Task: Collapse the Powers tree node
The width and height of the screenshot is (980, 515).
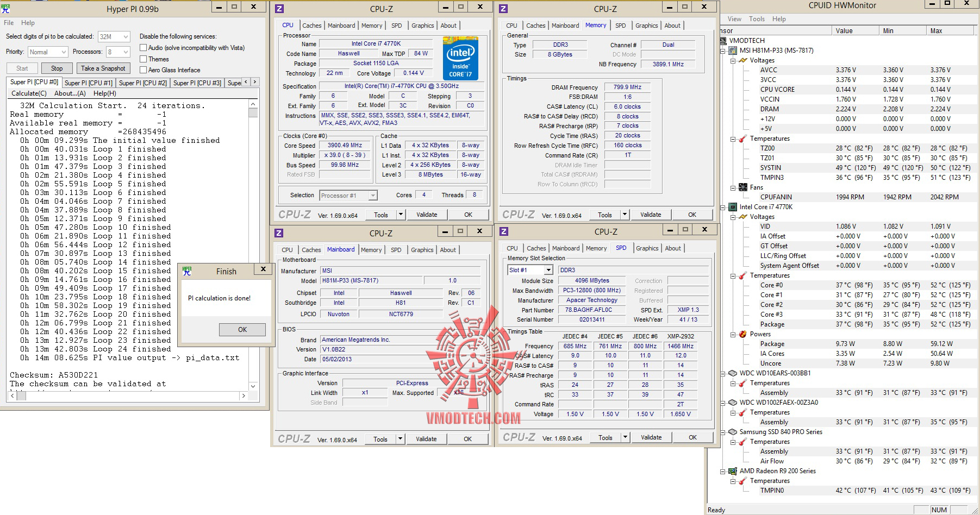Action: coord(733,334)
